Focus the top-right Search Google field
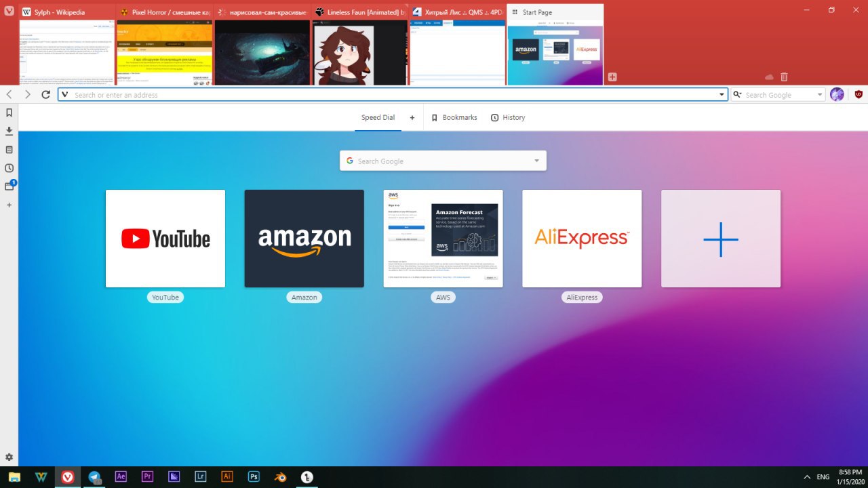This screenshot has height=488, width=868. click(778, 95)
